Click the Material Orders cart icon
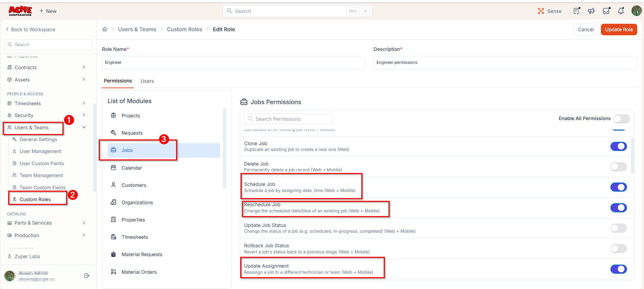Image resolution: width=644 pixels, height=289 pixels. click(114, 272)
